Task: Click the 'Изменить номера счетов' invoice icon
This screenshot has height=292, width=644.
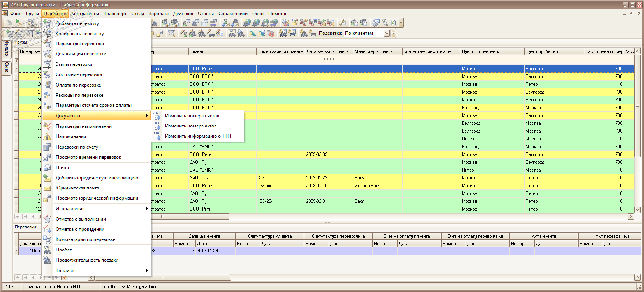Action: [x=157, y=116]
